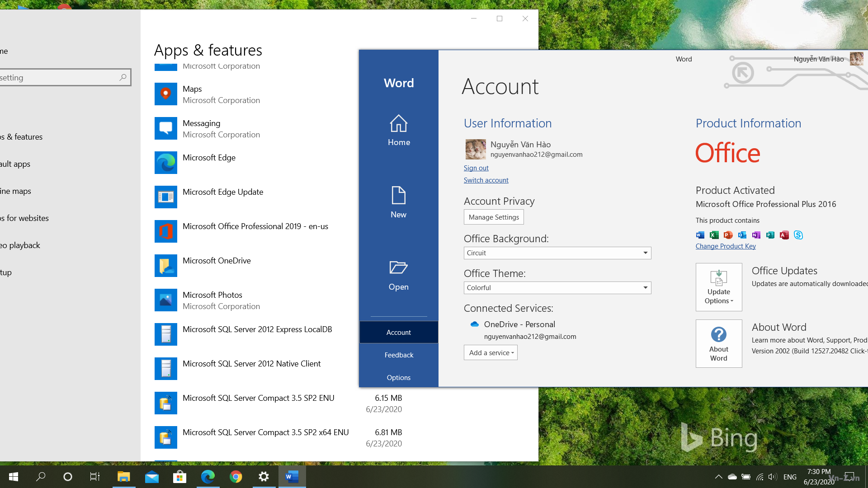This screenshot has height=488, width=868.
Task: Open Word Options from the sidebar
Action: pos(399,377)
